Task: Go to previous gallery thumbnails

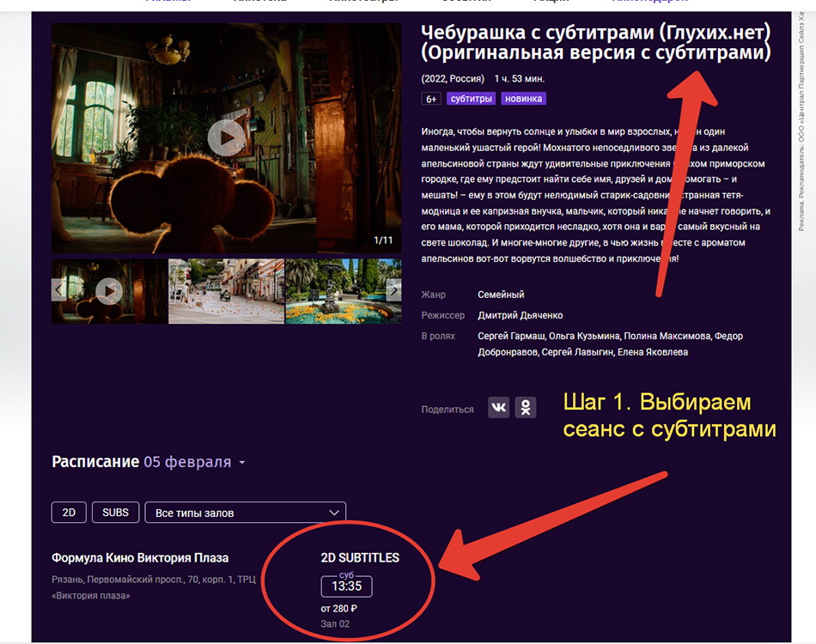Action: click(x=58, y=289)
